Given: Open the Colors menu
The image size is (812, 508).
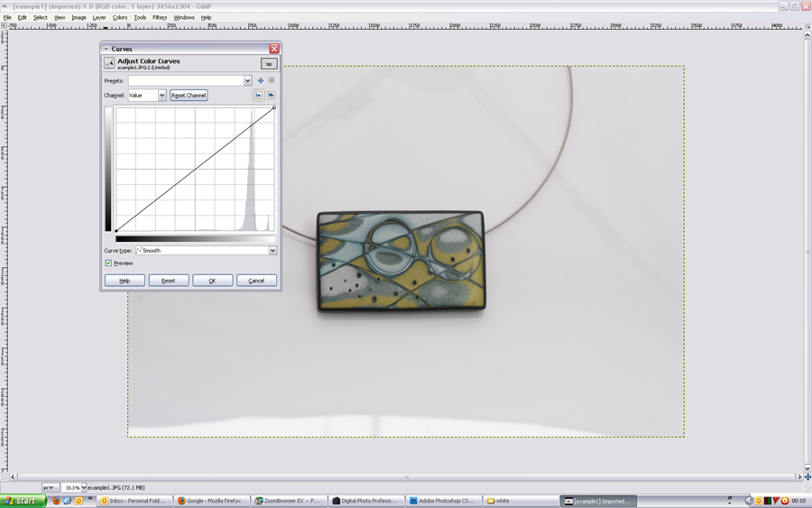Looking at the screenshot, I should [120, 18].
